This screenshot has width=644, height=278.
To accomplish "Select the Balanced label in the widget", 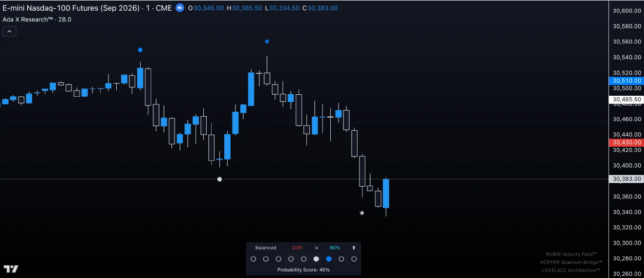I will [x=266, y=248].
